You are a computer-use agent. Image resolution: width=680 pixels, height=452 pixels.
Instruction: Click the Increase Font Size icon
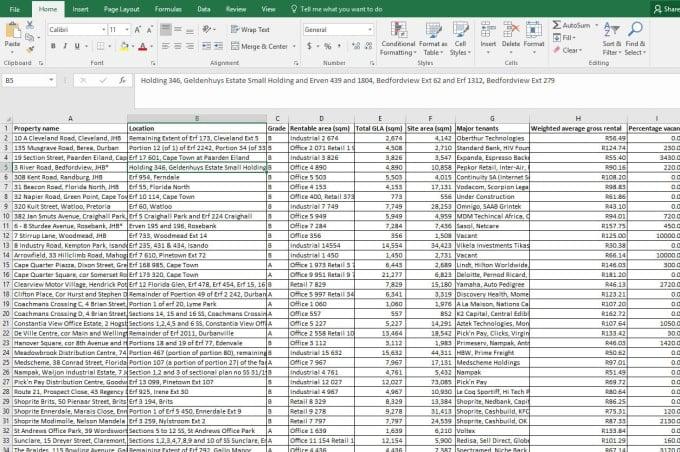[x=137, y=30]
